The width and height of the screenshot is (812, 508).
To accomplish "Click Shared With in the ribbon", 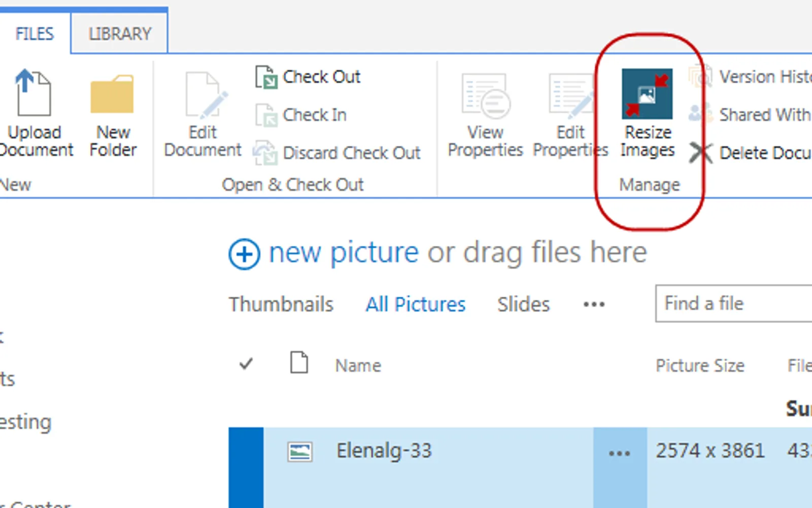I will (750, 115).
